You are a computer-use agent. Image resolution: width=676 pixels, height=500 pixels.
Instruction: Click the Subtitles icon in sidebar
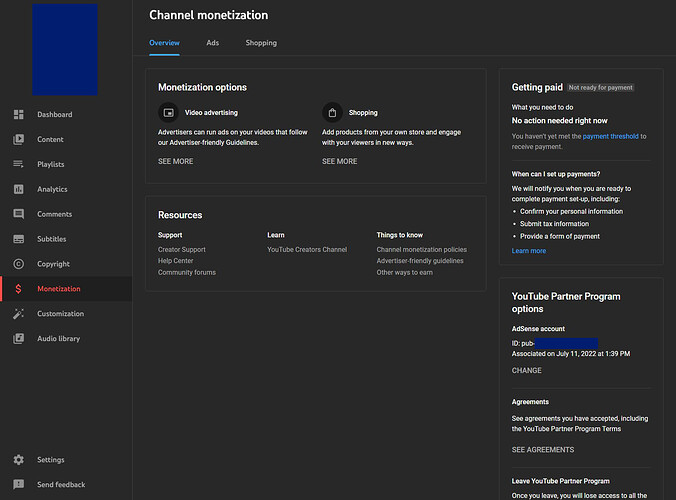(x=19, y=239)
